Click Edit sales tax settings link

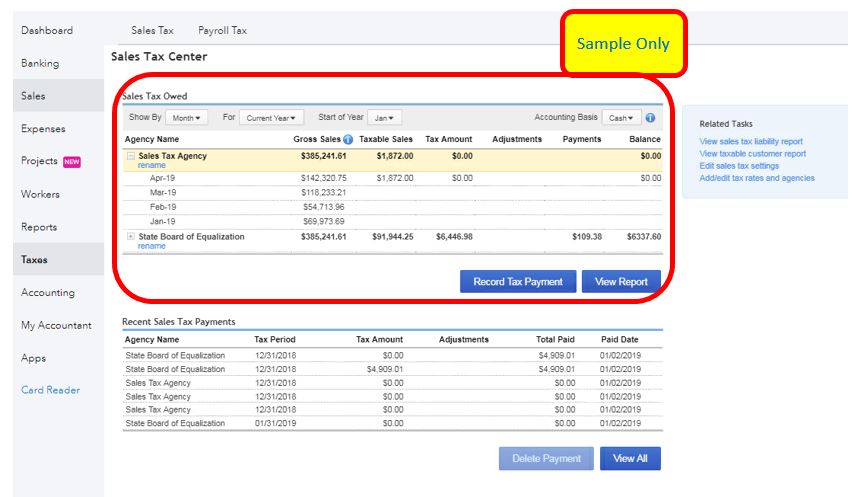click(739, 166)
